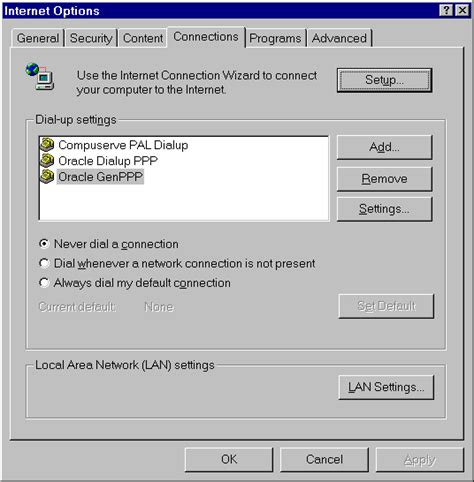474x482 pixels.
Task: Remove the selected dial-up connection
Action: (x=384, y=179)
